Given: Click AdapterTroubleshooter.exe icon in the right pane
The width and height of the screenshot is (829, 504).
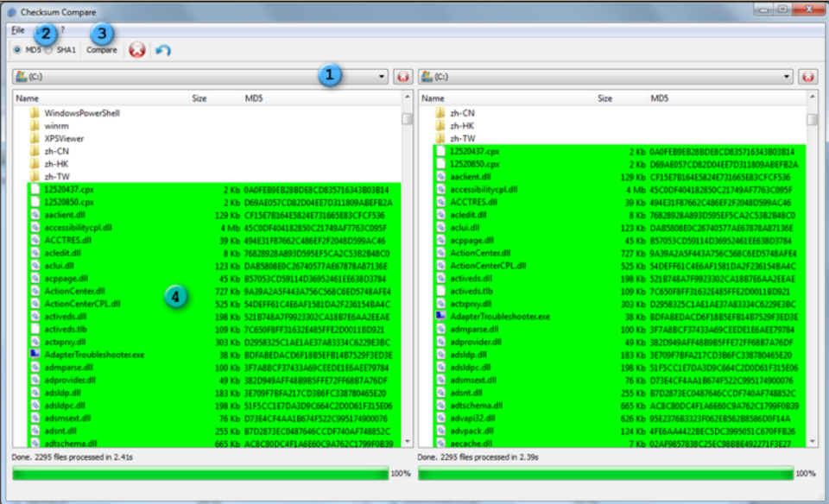Looking at the screenshot, I should point(440,317).
